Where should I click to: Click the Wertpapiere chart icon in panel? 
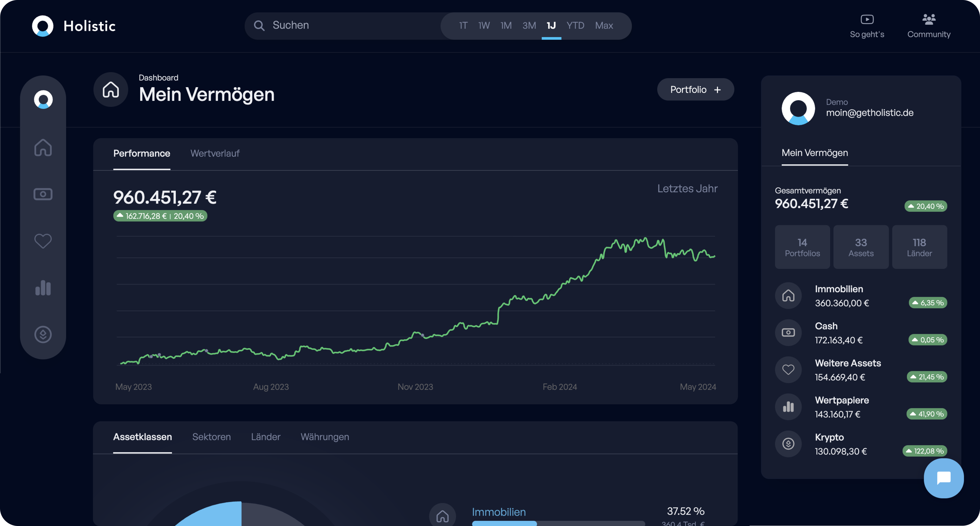click(x=788, y=406)
